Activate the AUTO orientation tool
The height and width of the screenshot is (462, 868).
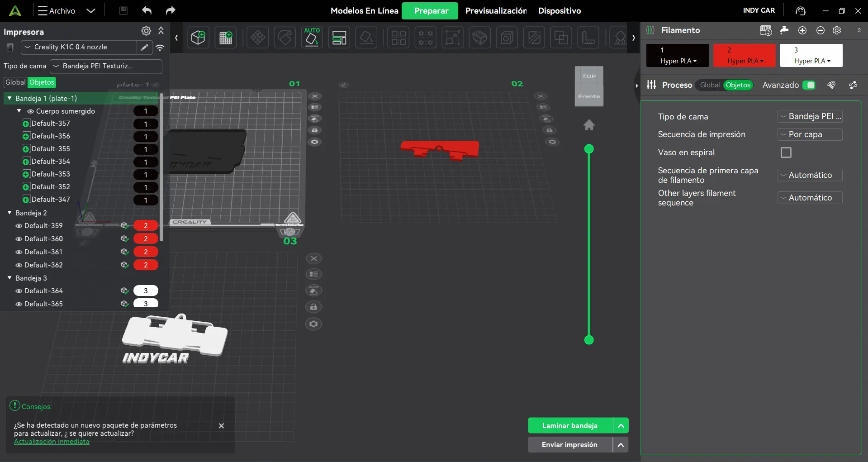pyautogui.click(x=312, y=38)
